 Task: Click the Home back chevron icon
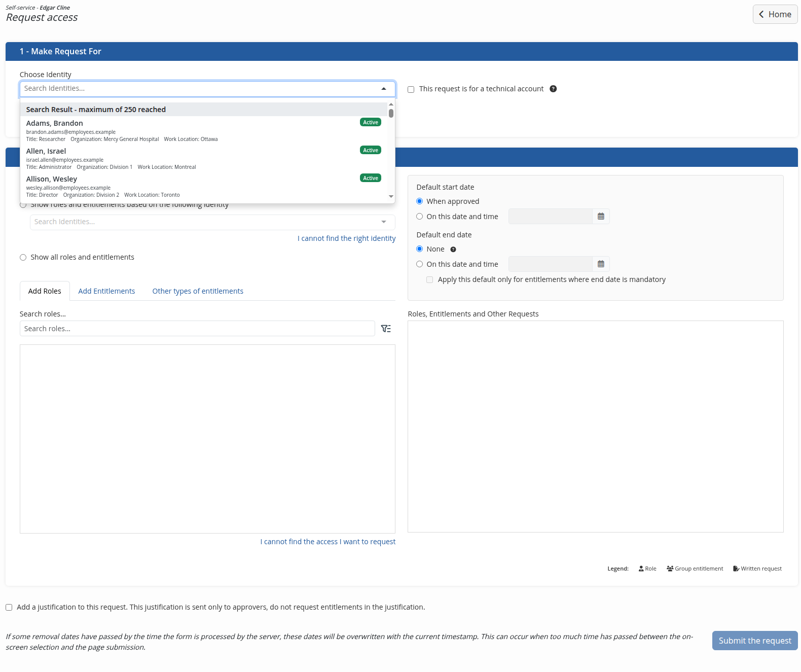tap(761, 14)
